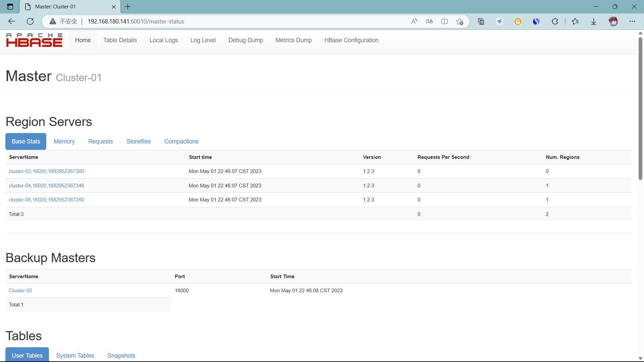Switch to the Compactions tab

point(181,141)
